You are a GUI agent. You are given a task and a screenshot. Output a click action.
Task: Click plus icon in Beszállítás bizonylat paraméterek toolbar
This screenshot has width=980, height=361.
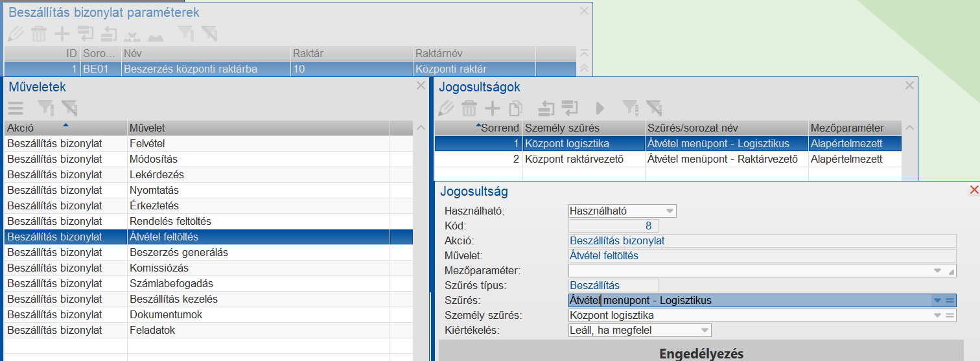pyautogui.click(x=62, y=33)
